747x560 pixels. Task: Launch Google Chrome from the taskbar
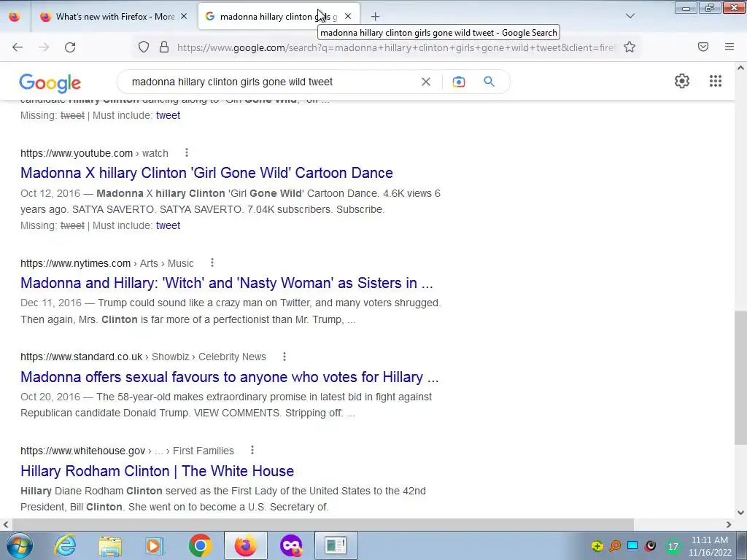[x=200, y=545]
